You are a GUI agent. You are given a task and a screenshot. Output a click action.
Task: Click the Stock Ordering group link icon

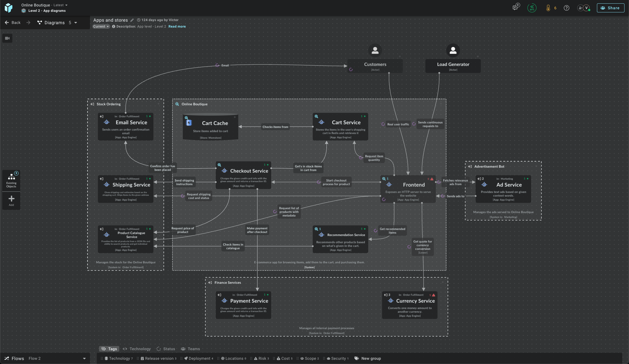pyautogui.click(x=92, y=104)
